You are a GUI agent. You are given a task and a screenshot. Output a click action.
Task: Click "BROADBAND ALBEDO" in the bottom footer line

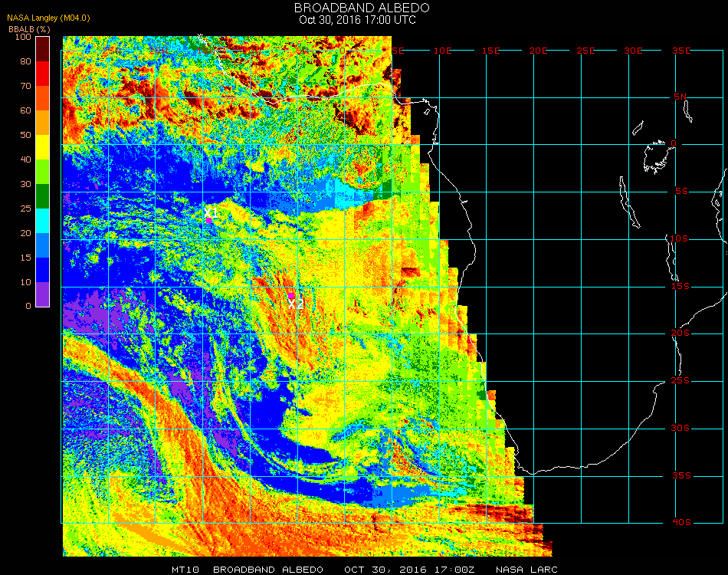tap(268, 570)
